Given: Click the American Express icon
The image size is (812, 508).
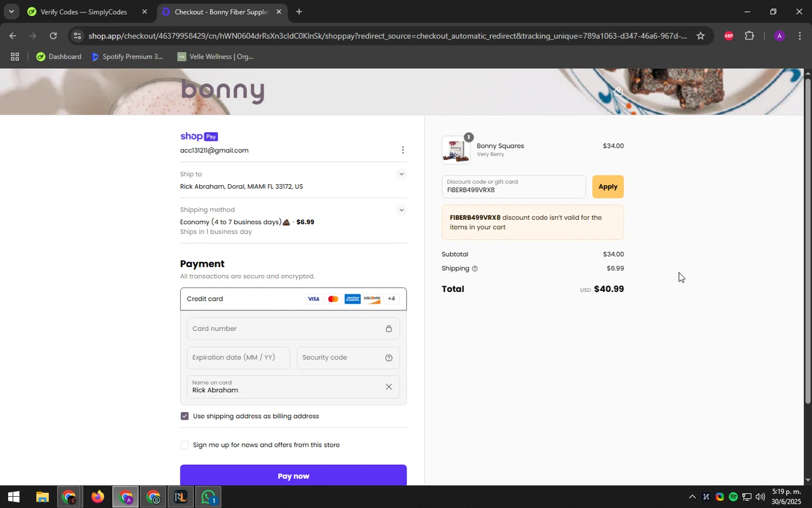Looking at the screenshot, I should coord(352,299).
